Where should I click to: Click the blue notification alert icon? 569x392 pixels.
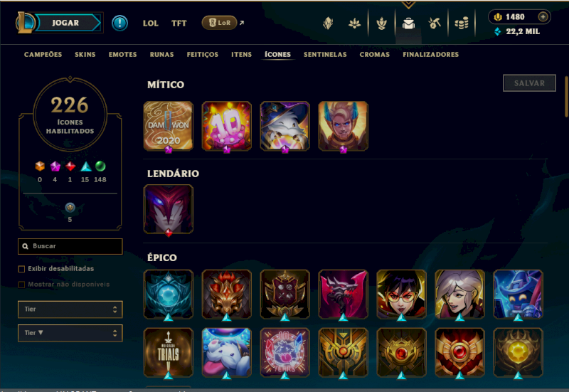coord(119,23)
